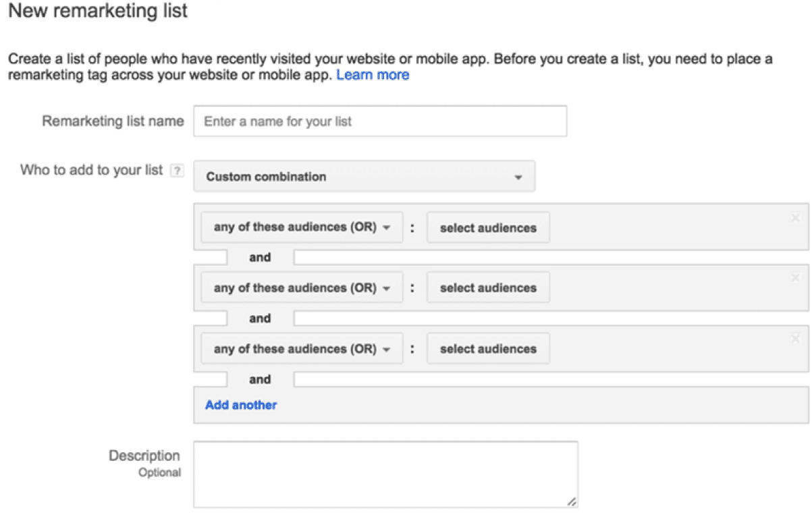Click the Add another link

pyautogui.click(x=241, y=405)
